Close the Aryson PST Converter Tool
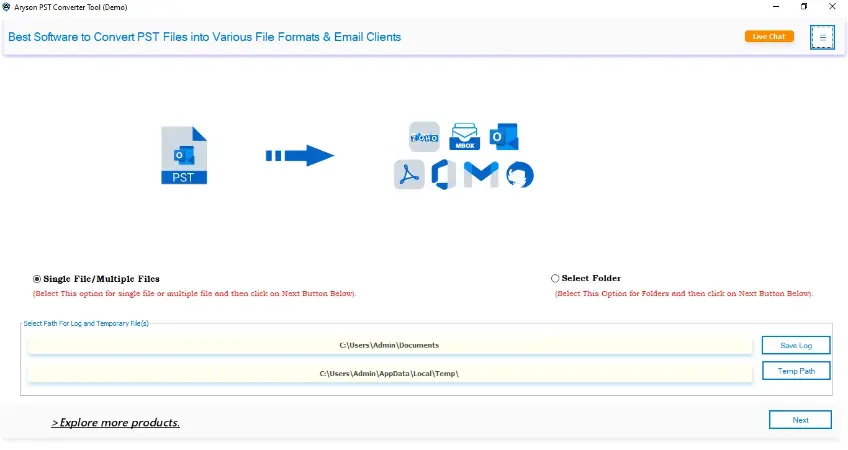The image size is (848, 450). [x=832, y=6]
